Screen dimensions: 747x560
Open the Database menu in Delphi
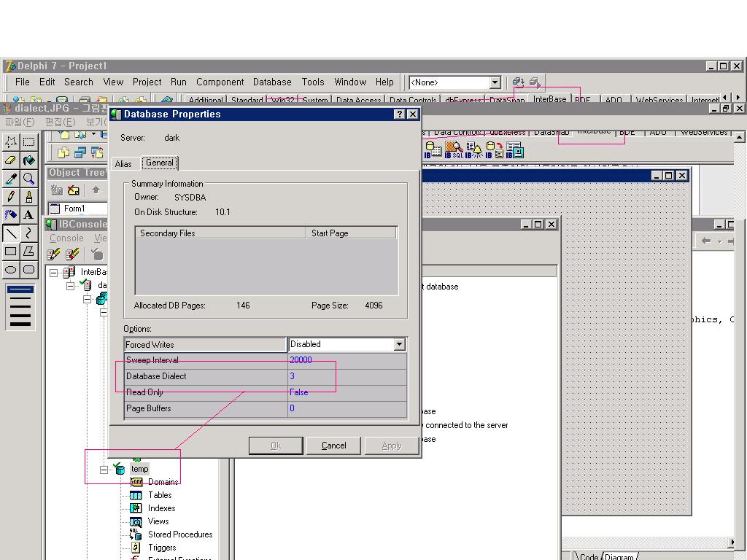(x=272, y=82)
